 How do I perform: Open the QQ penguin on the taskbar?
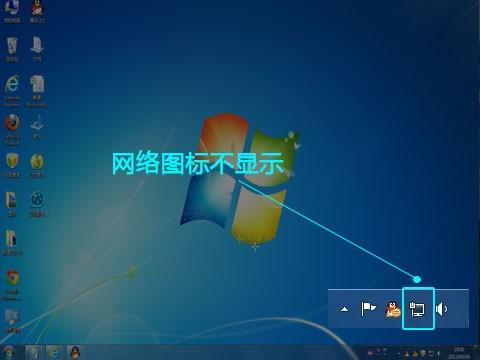[75, 352]
